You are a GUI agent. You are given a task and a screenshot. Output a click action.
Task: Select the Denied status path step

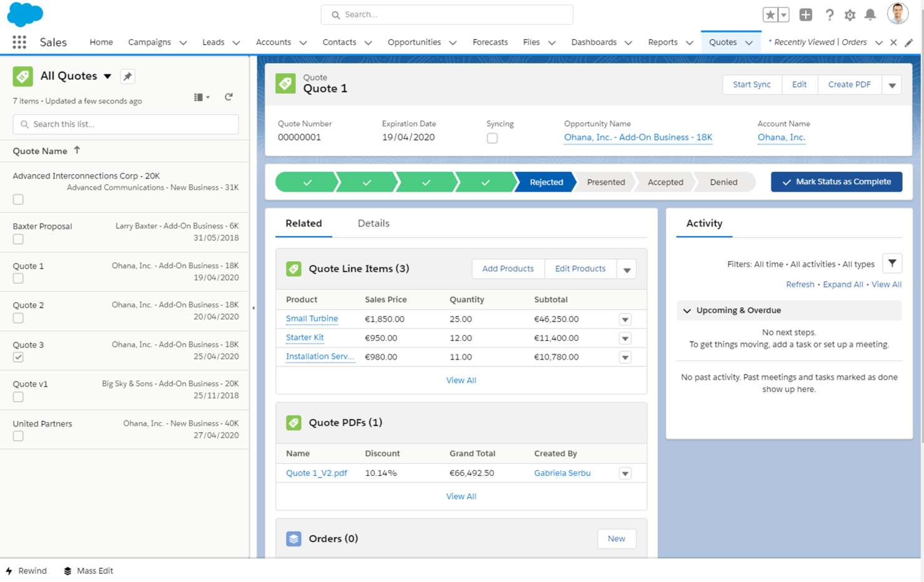(724, 182)
